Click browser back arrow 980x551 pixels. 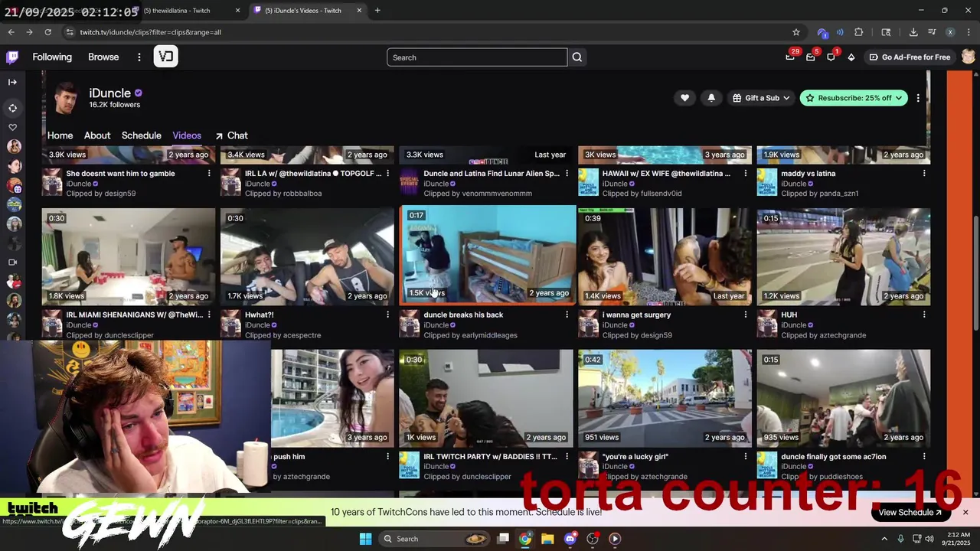[x=11, y=32]
